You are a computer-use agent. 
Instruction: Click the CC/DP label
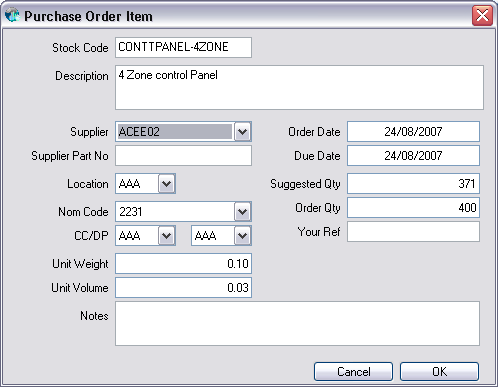(91, 236)
